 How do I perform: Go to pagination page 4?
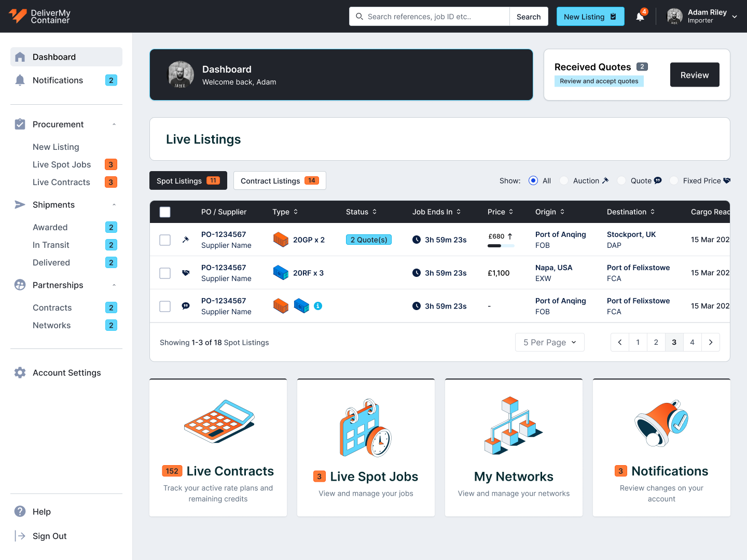click(692, 342)
